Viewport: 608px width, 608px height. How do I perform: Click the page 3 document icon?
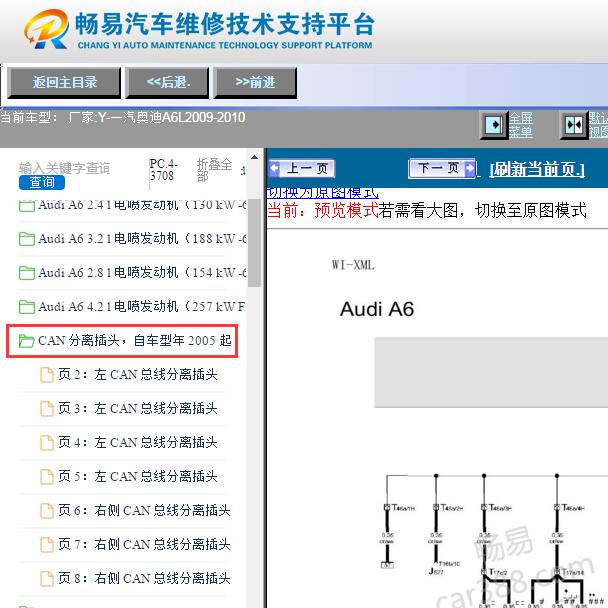pos(47,409)
